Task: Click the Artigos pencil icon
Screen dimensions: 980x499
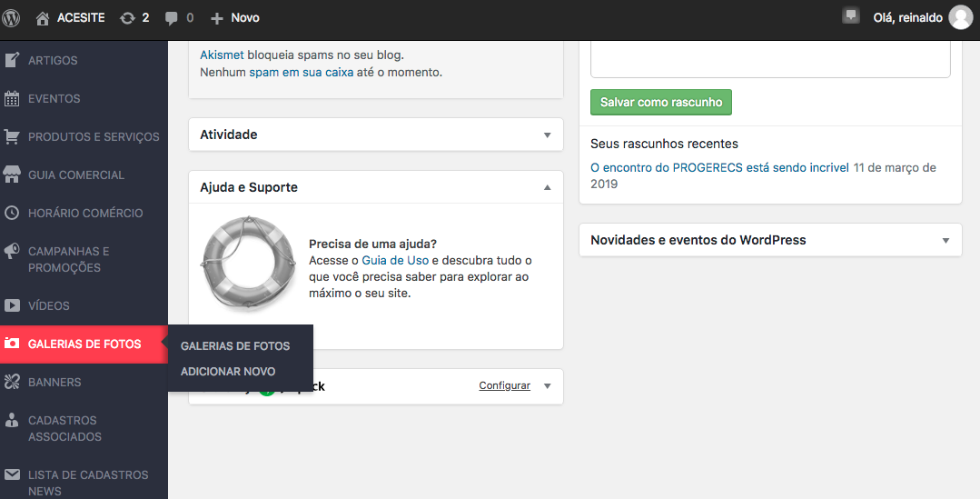Action: (x=11, y=60)
